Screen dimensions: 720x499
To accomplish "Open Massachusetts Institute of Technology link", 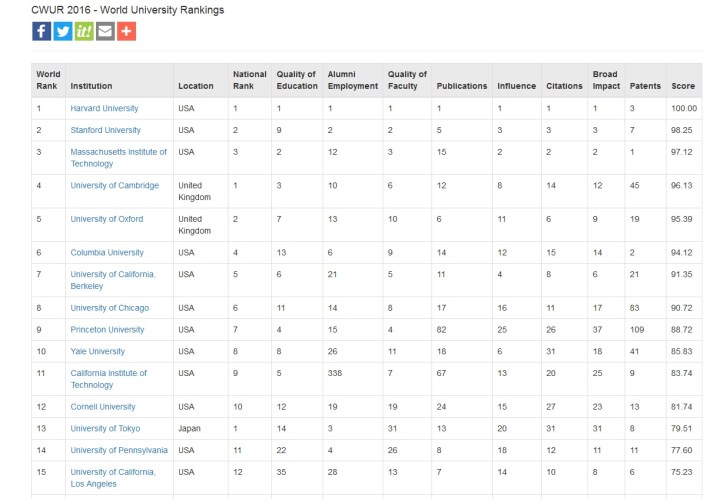I will [x=118, y=157].
